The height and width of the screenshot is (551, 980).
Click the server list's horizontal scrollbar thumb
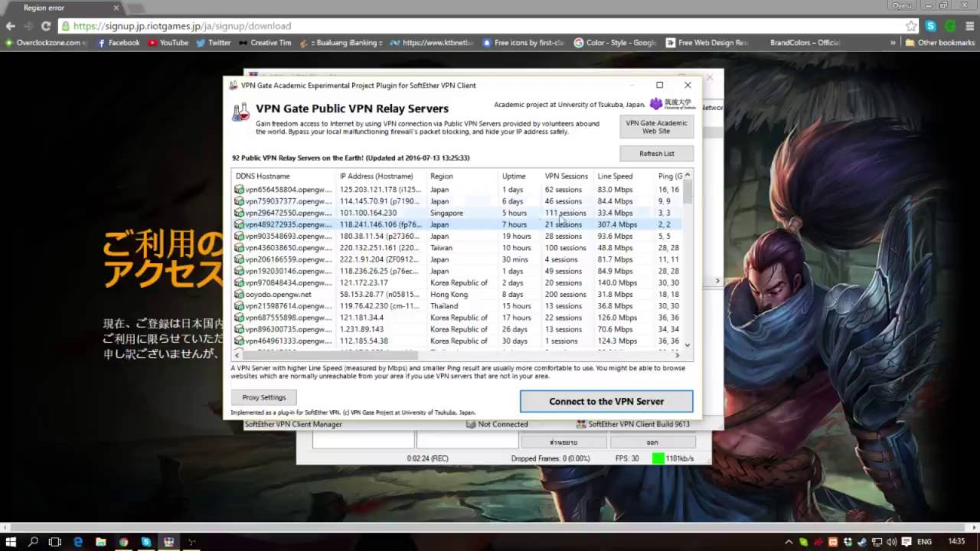329,355
